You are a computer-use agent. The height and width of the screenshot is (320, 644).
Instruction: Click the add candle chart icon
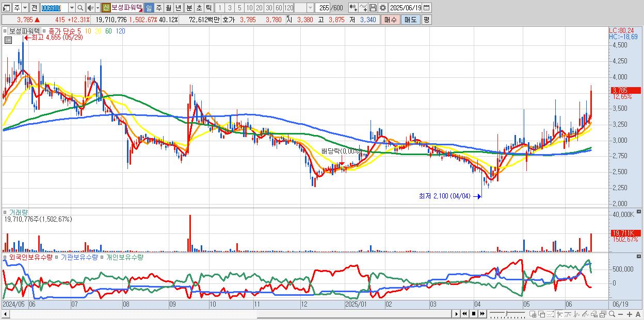(353, 8)
